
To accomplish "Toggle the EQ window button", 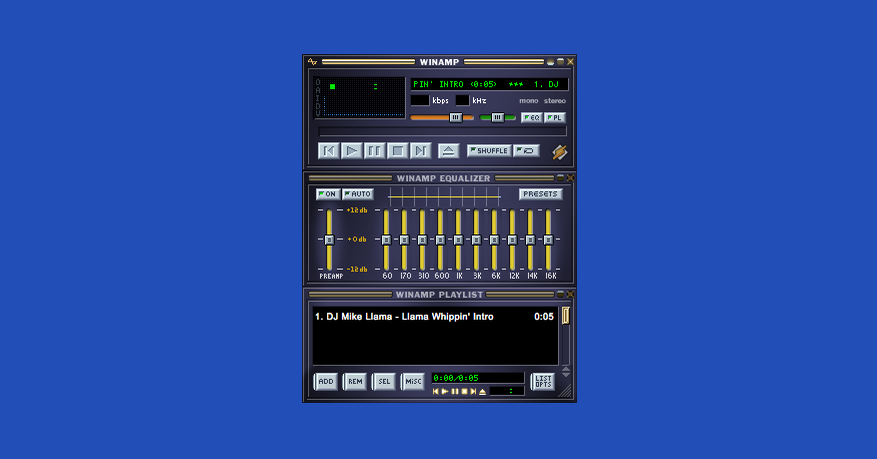I will pos(532,117).
